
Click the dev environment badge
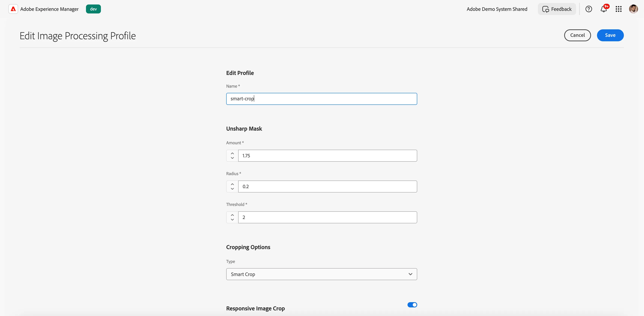(93, 9)
